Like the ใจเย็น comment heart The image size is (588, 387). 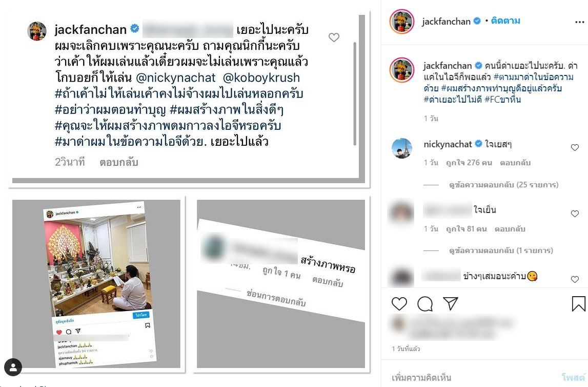tap(575, 214)
